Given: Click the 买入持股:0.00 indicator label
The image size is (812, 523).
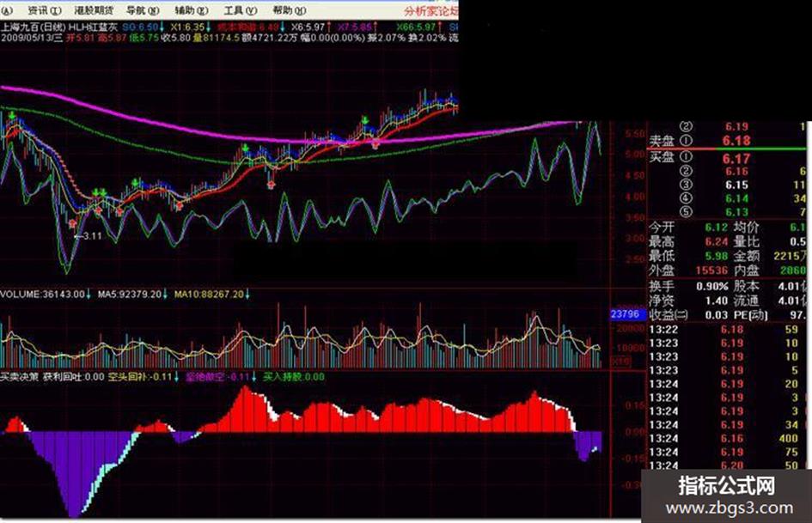Looking at the screenshot, I should pyautogui.click(x=294, y=377).
